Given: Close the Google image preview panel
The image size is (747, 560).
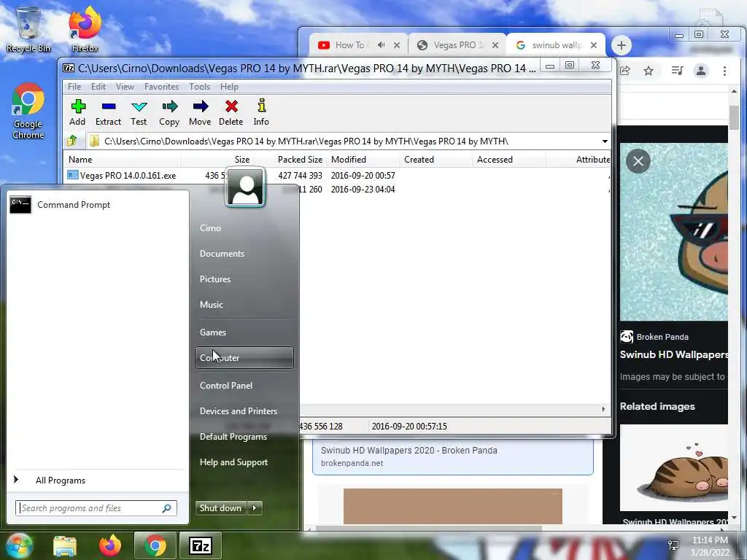Looking at the screenshot, I should point(638,161).
